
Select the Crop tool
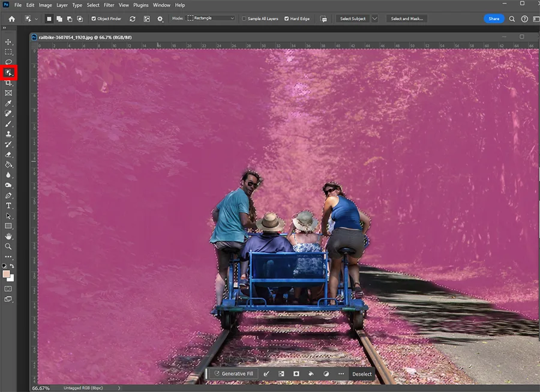(8, 83)
